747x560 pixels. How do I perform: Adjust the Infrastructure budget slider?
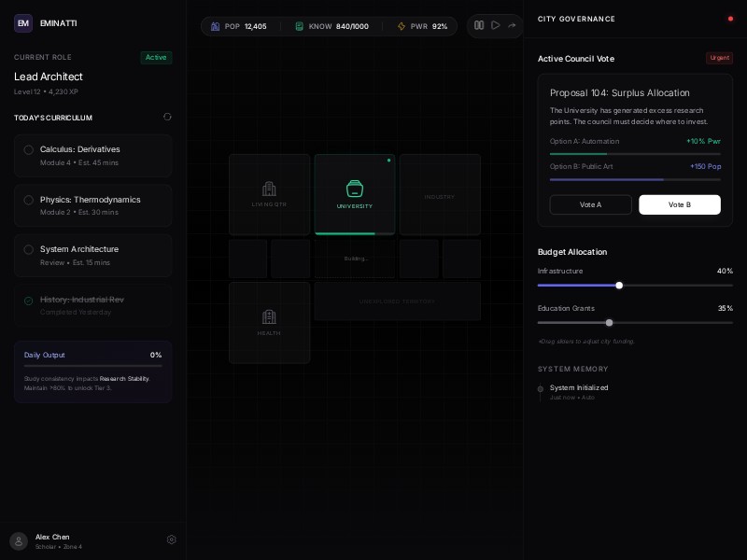coord(619,286)
